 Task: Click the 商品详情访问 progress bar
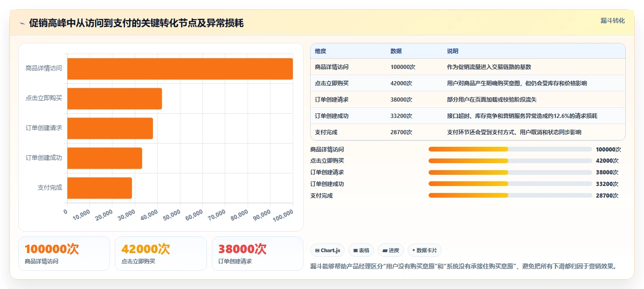pos(510,149)
